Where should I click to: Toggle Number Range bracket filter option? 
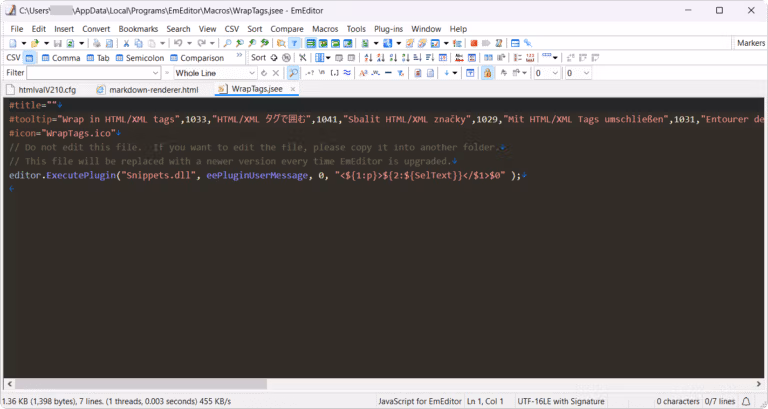pyautogui.click(x=335, y=73)
